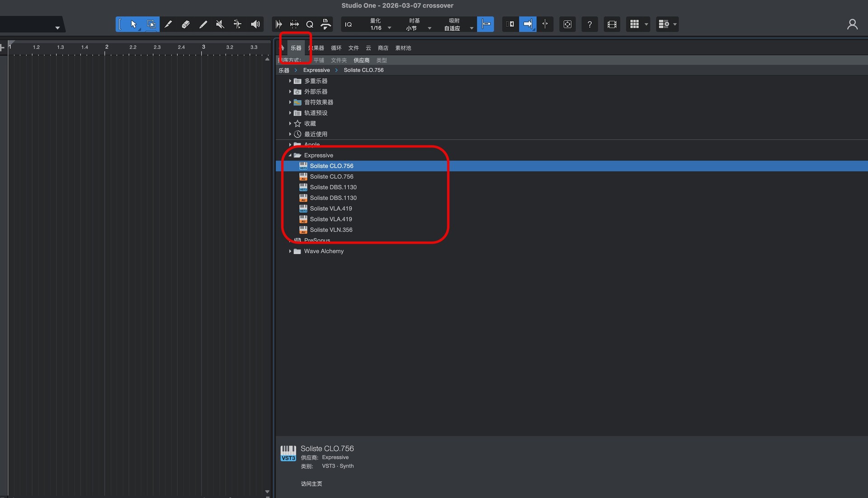Screen dimensions: 868x498
Task: Click the user account icon
Action: [852, 24]
